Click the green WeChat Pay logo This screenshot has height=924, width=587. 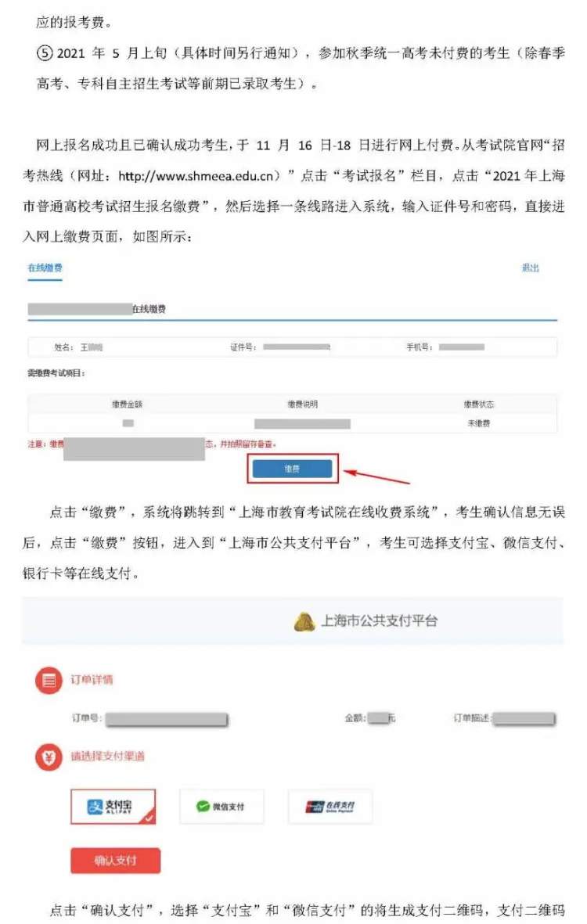tap(203, 806)
